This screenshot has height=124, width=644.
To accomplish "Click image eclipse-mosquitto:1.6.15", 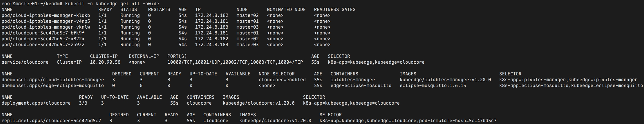I will click(433, 86).
